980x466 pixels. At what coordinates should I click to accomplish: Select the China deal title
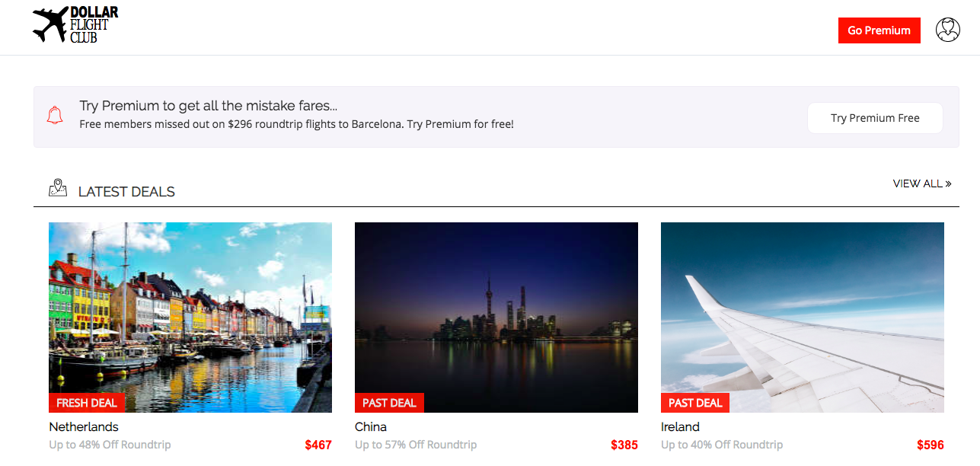371,426
